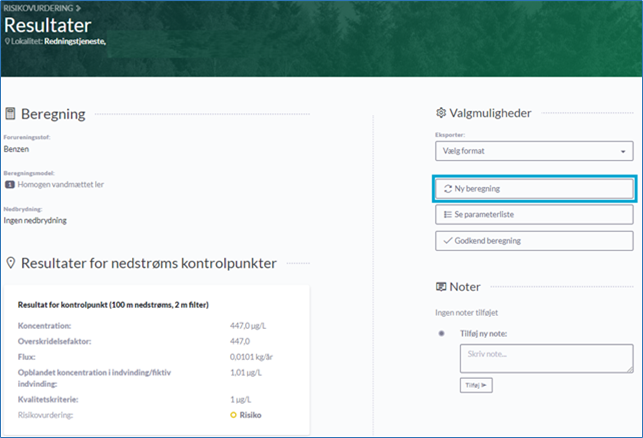Click the model number badge before Homogen vandmættet ler
The image size is (643, 438).
pos(9,185)
